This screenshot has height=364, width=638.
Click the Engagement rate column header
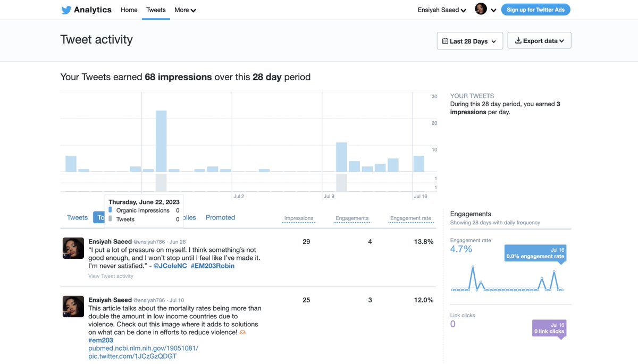410,218
